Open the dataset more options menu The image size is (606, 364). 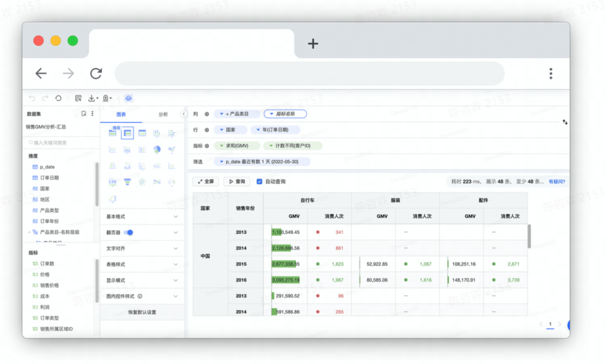[x=93, y=114]
